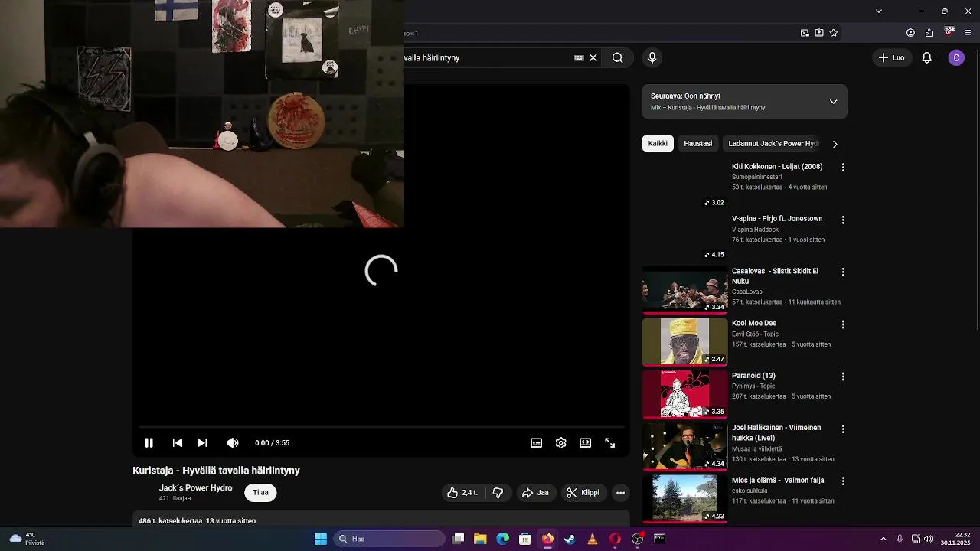Open options for V-apina - Pirjo ft. Jonestown
This screenshot has width=980, height=551.
(843, 220)
